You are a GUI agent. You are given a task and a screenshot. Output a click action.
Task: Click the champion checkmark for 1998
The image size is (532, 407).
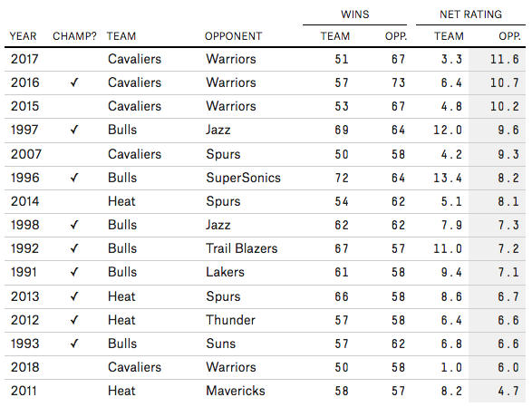pos(74,225)
